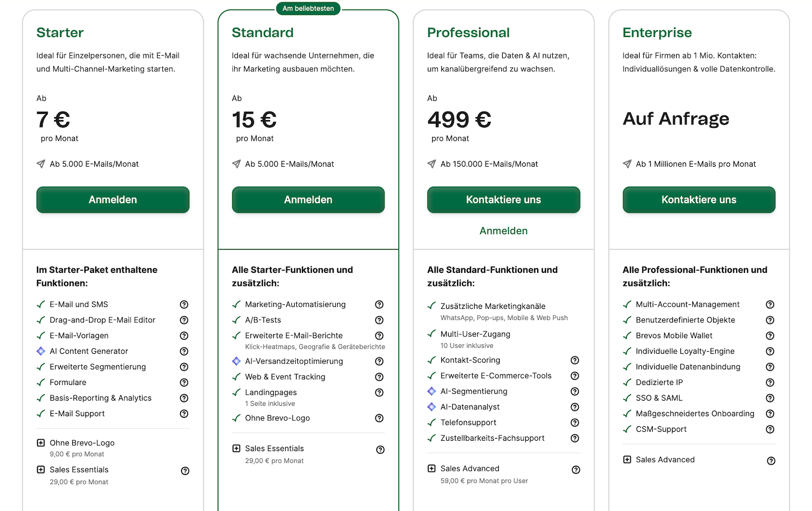Click the help icon next to Landingpages
This screenshot has width=812, height=511.
coord(379,392)
